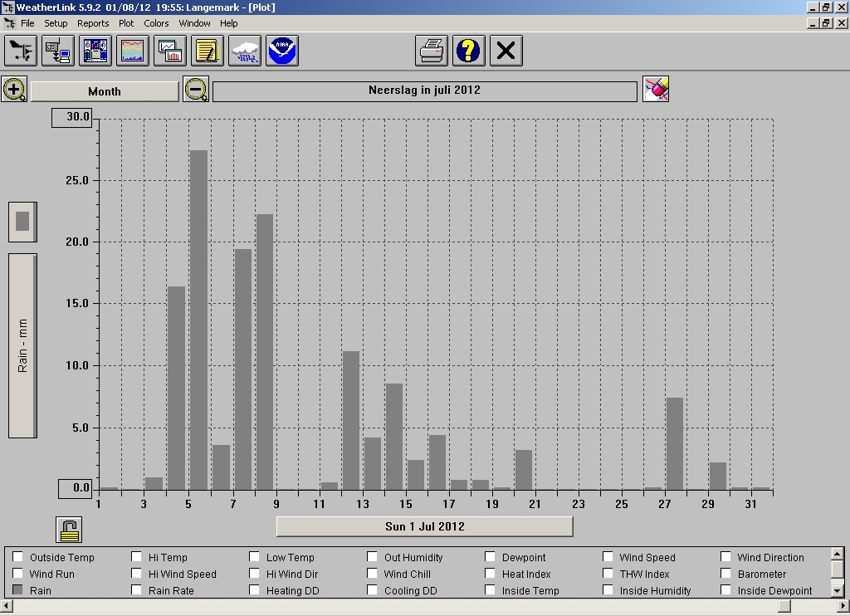850x616 pixels.
Task: Enable the Inside Dewpoint checkbox
Action: (x=725, y=590)
